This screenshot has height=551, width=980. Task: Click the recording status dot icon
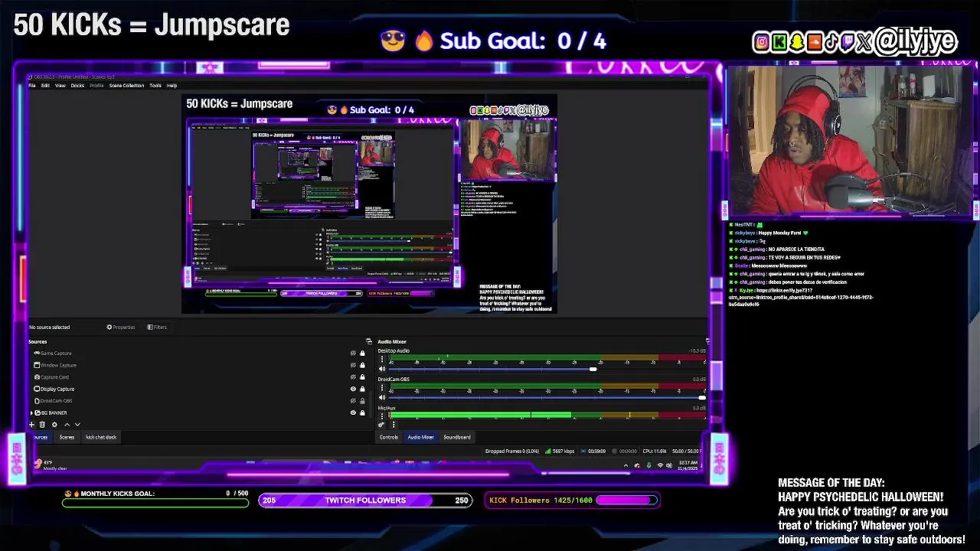[614, 451]
